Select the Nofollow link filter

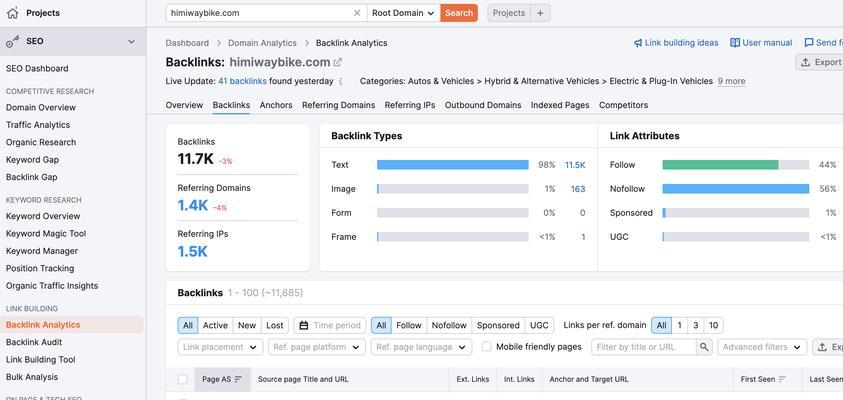click(449, 325)
